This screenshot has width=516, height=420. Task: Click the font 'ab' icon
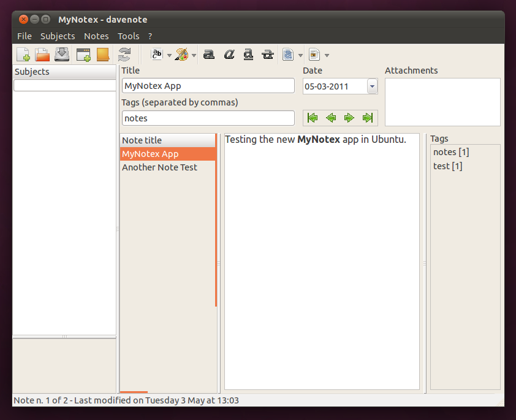(157, 55)
